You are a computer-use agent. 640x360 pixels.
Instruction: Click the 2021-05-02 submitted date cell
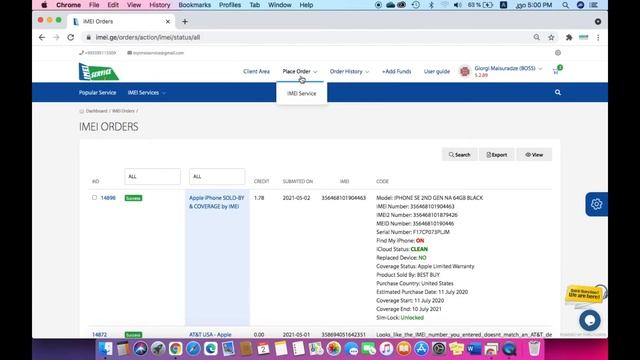(296, 198)
